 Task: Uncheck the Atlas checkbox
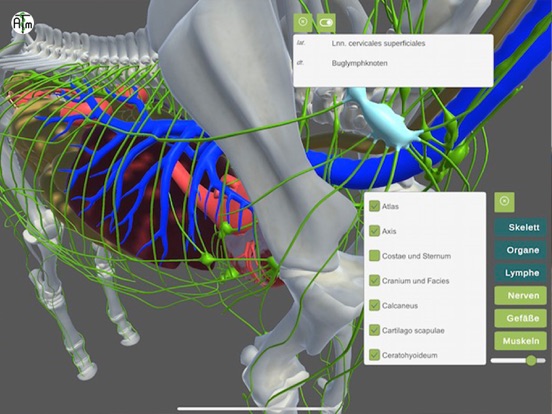pyautogui.click(x=374, y=206)
